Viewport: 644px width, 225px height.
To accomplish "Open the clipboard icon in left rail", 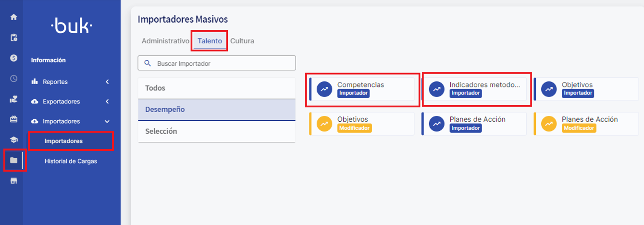I will tap(13, 37).
